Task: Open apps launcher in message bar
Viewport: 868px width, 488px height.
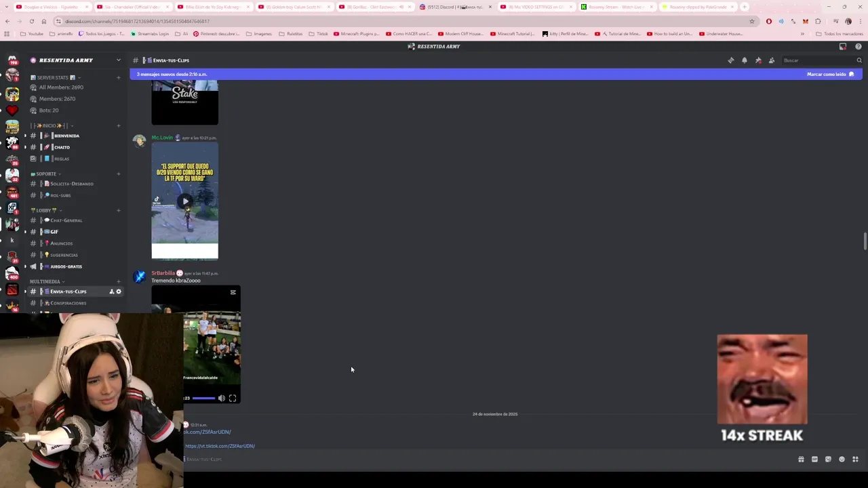Action: tap(855, 459)
